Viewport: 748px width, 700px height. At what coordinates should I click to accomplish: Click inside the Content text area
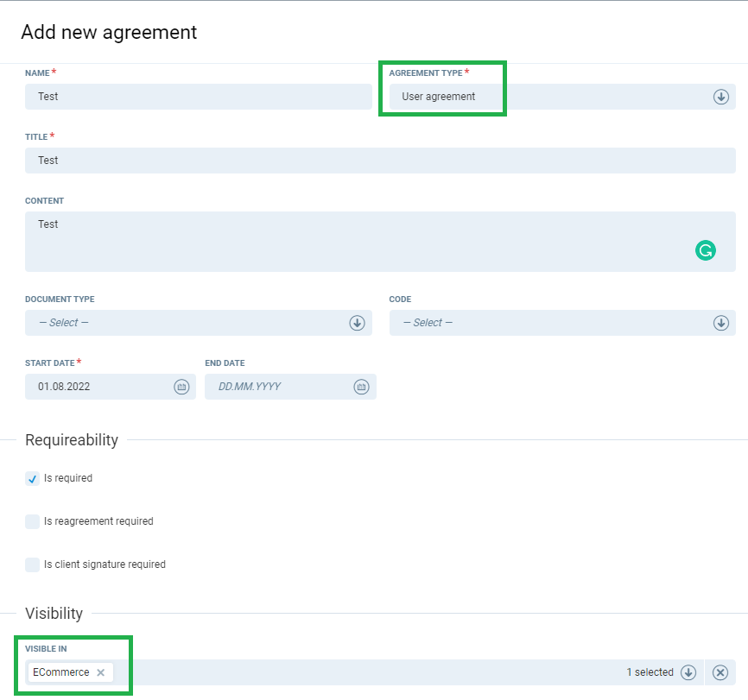pyautogui.click(x=345, y=242)
